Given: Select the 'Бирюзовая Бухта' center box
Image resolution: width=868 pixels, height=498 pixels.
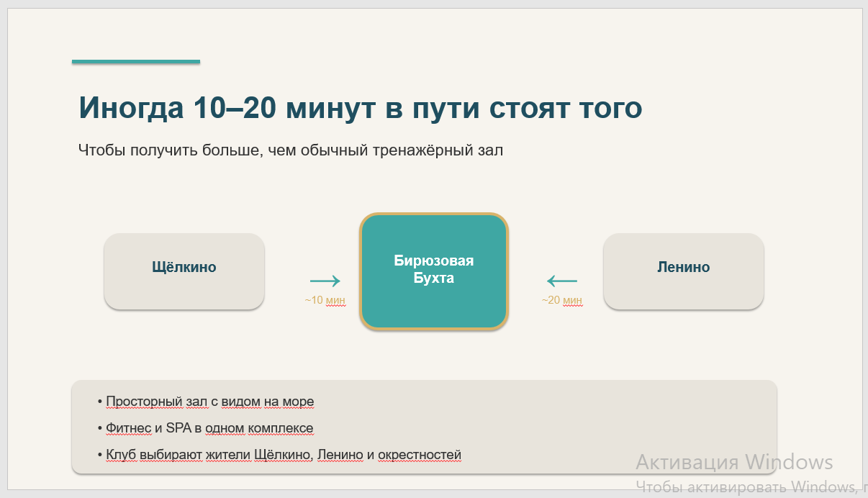Looking at the screenshot, I should (434, 271).
